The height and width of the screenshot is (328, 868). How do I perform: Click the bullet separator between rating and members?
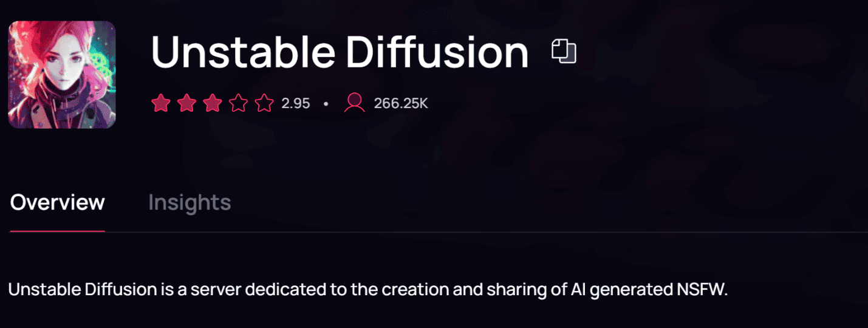pyautogui.click(x=326, y=104)
